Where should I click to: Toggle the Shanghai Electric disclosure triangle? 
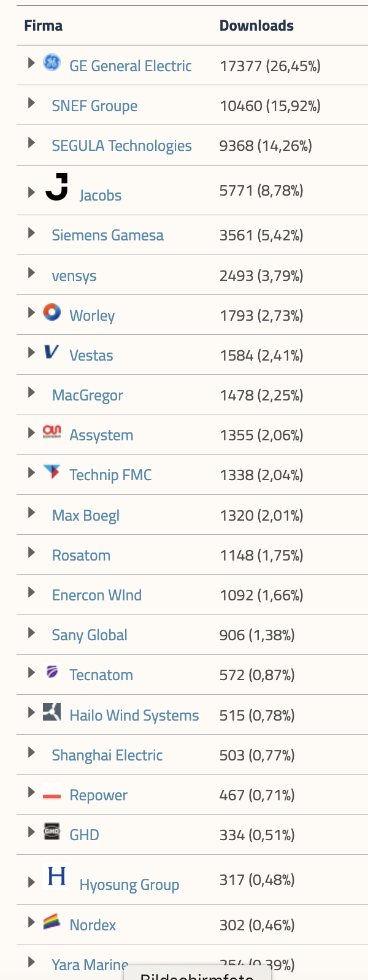pyautogui.click(x=31, y=752)
